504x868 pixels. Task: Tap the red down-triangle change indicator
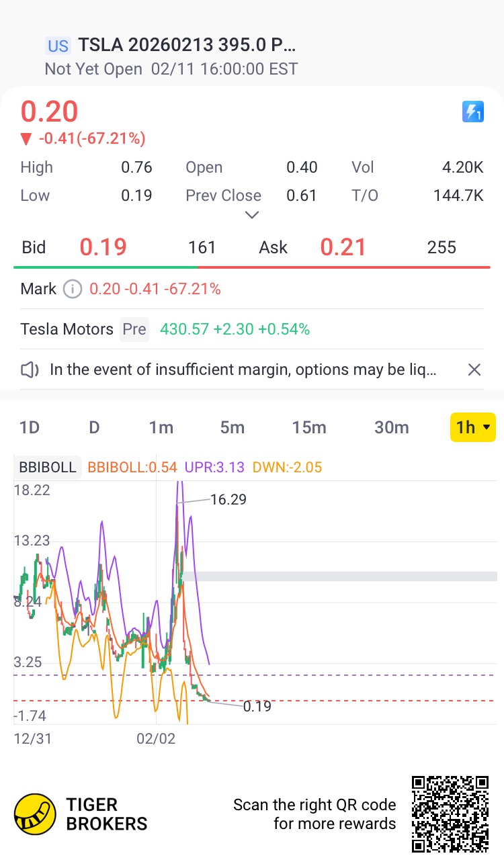(26, 139)
